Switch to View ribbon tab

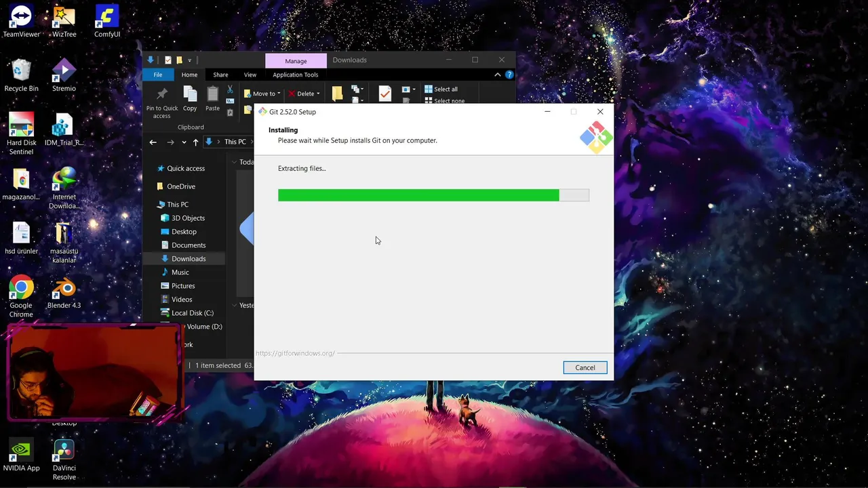(x=250, y=75)
